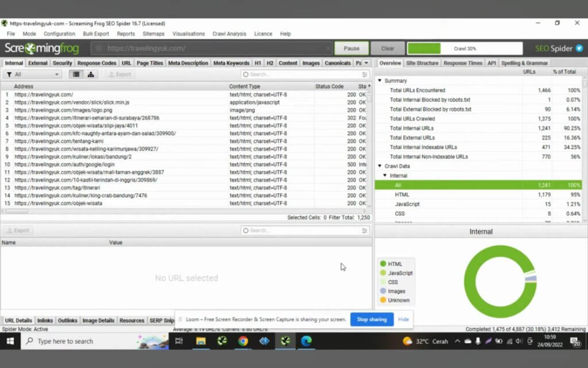Click the horizontal scrollbar under the URL table
The height and width of the screenshot is (368, 588).
184,211
